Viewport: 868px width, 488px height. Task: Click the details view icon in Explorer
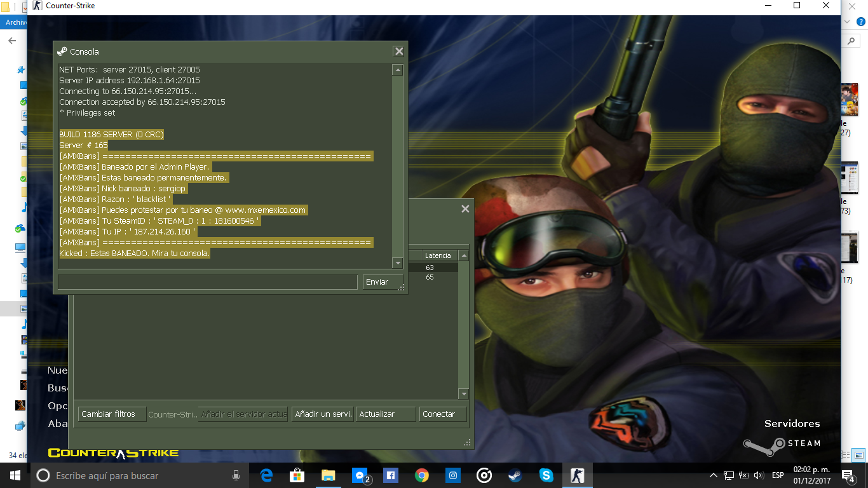(x=846, y=455)
